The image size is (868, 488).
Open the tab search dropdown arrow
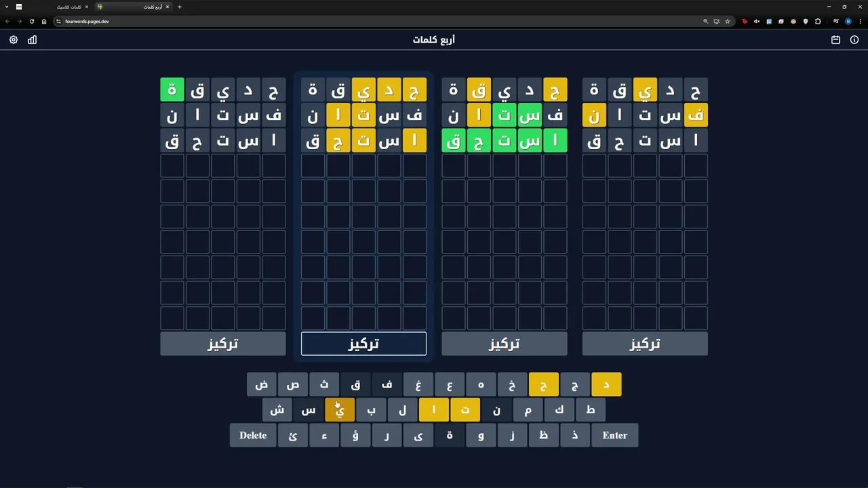click(7, 7)
